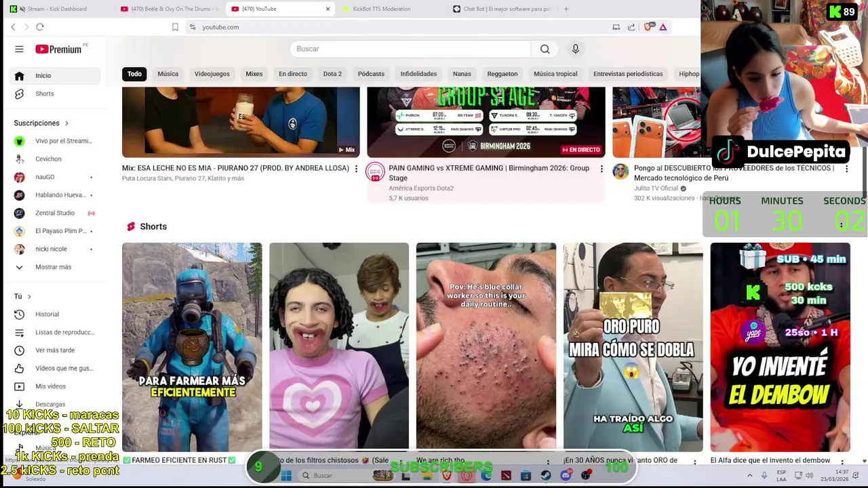868x488 pixels.
Task: Open the PAIN GAMING vs XTREME GAMING title
Action: coord(489,173)
